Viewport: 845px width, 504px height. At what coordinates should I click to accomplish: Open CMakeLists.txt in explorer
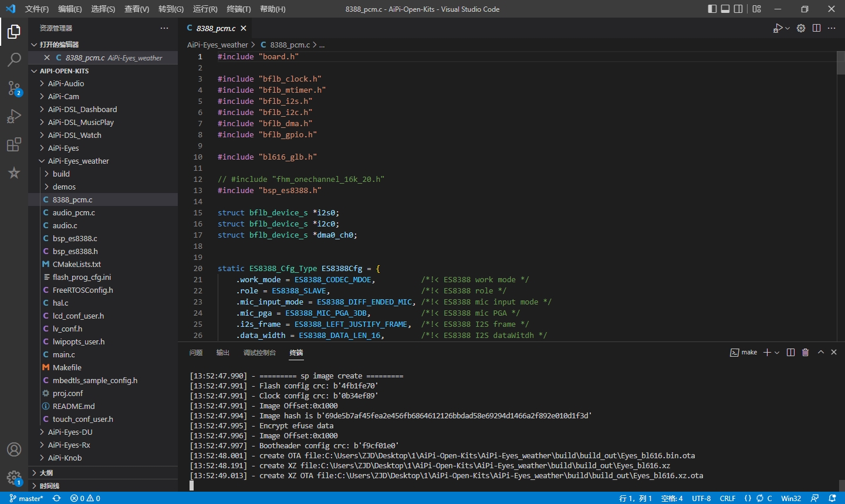click(103, 265)
